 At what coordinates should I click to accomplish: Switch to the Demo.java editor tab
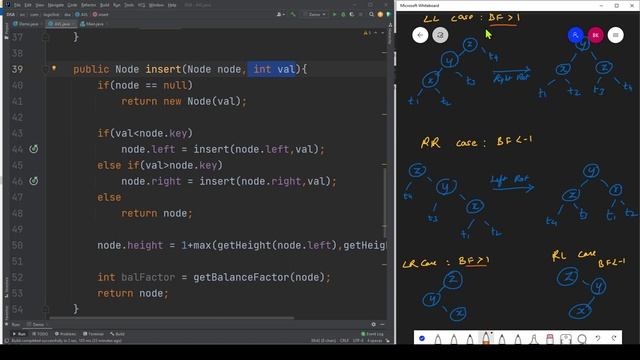(x=27, y=24)
